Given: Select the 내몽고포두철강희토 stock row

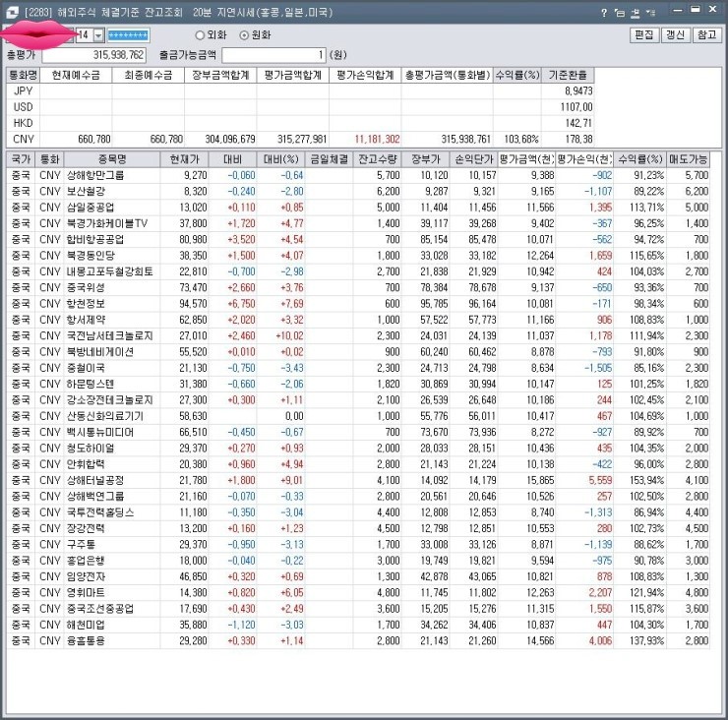Looking at the screenshot, I should pyautogui.click(x=358, y=271).
